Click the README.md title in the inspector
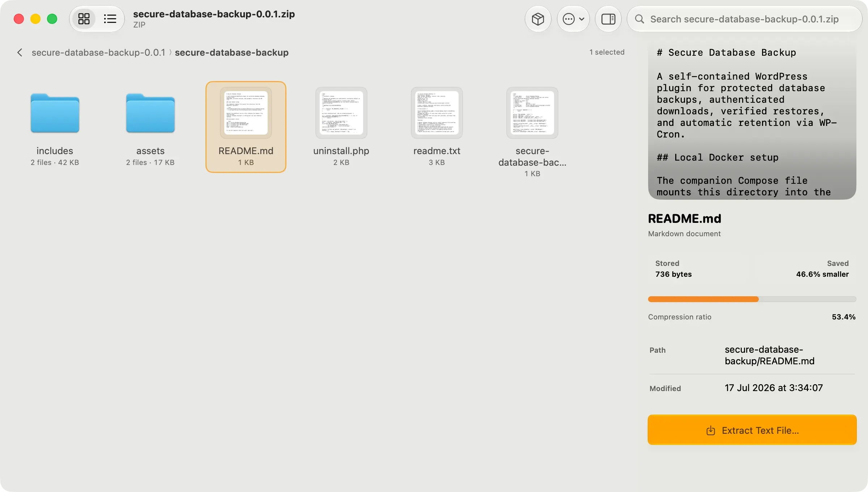 click(685, 219)
